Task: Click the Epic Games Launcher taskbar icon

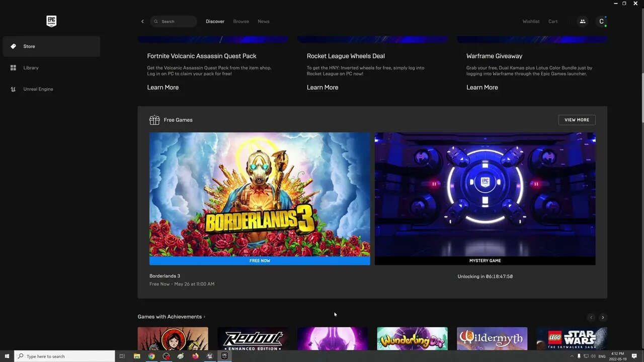Action: [224, 356]
